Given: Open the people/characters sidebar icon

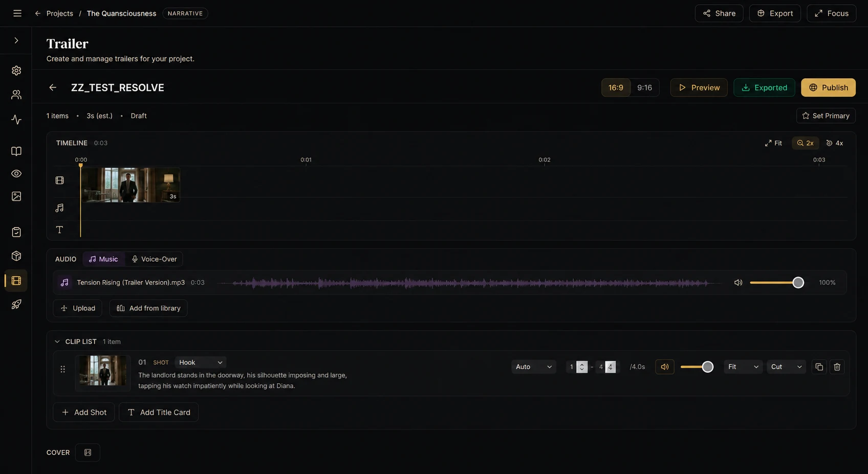Looking at the screenshot, I should coord(16,95).
